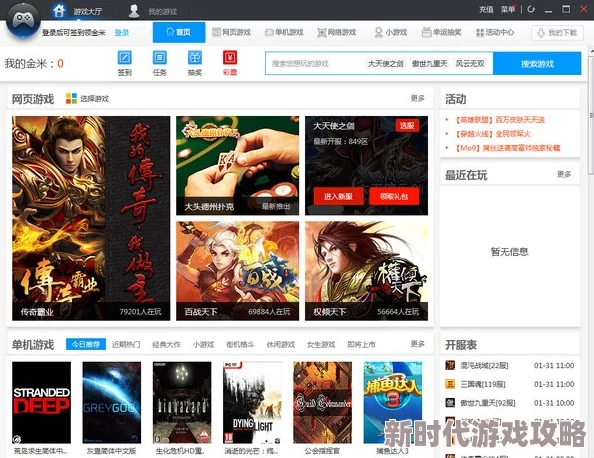
Task: Open the 传奇霸业 game banner
Action: click(91, 218)
